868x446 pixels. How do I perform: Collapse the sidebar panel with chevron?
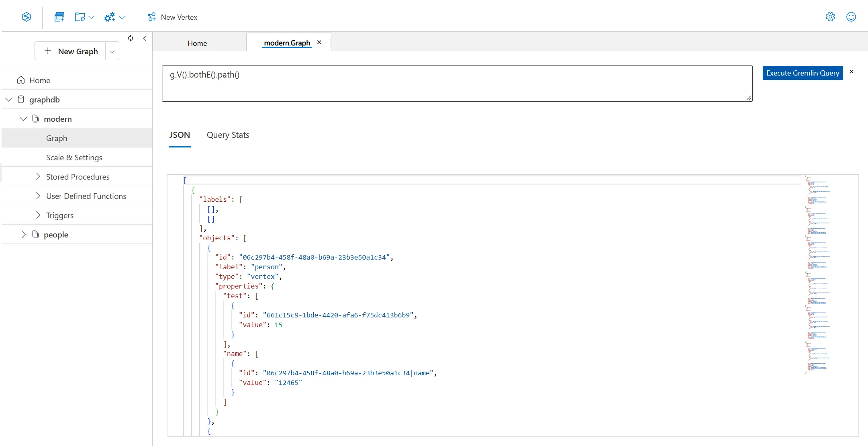pos(145,38)
